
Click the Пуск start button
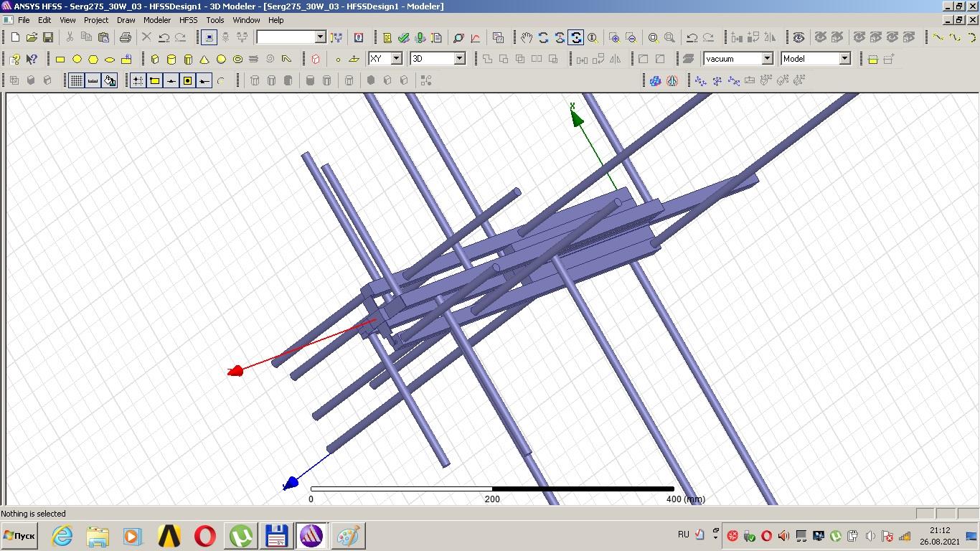(19, 536)
